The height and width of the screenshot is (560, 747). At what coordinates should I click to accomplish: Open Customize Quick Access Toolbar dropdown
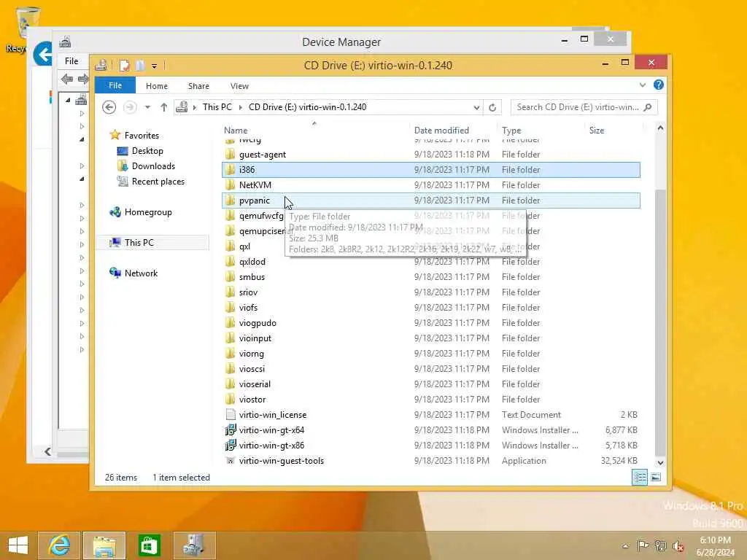pyautogui.click(x=155, y=66)
